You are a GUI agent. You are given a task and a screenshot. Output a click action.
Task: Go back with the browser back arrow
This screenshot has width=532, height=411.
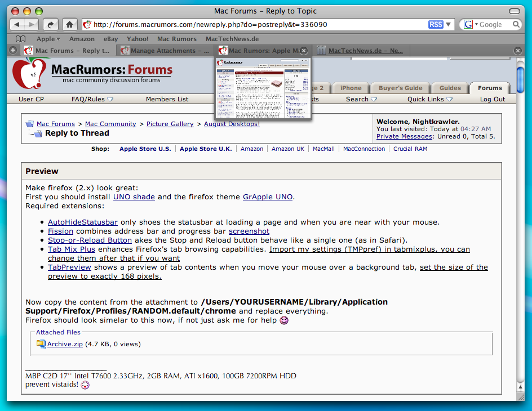[x=17, y=24]
